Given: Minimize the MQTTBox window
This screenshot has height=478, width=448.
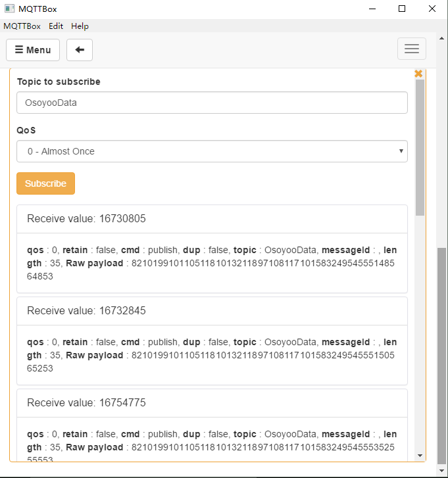Looking at the screenshot, I should pyautogui.click(x=372, y=9).
